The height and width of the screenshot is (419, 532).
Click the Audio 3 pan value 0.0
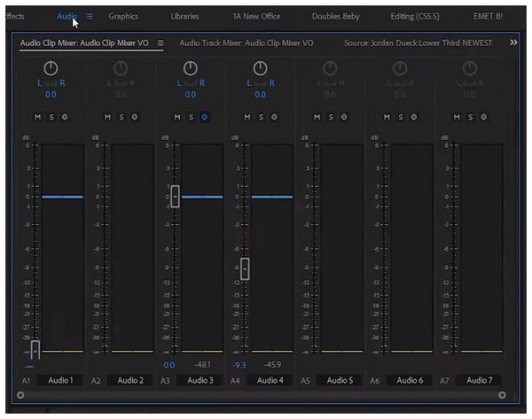pos(191,95)
